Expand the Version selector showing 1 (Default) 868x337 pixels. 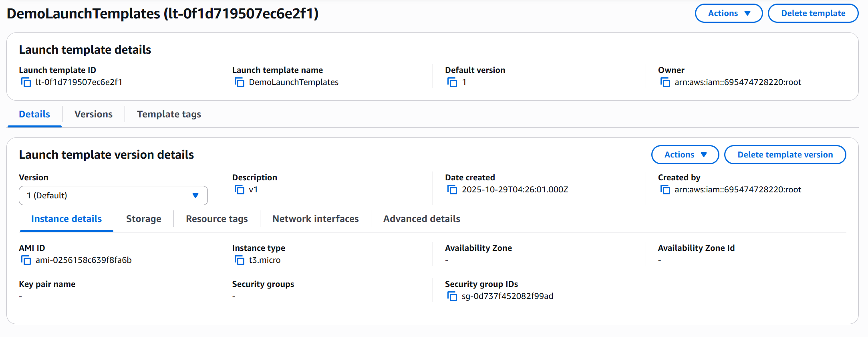tap(113, 196)
